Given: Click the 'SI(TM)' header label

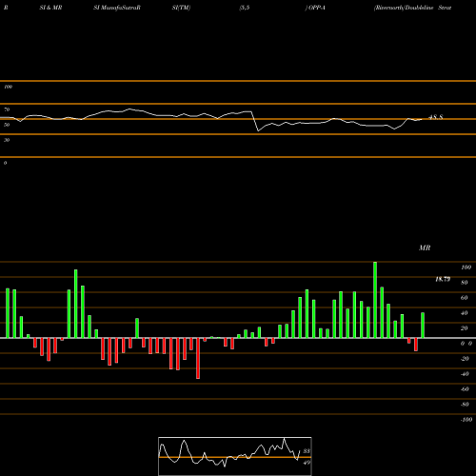Looking at the screenshot, I should (181, 8).
